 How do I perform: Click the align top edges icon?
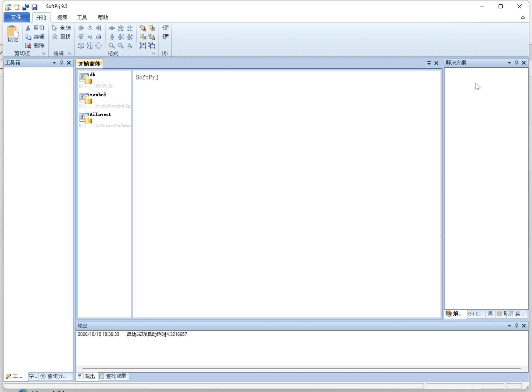click(81, 37)
